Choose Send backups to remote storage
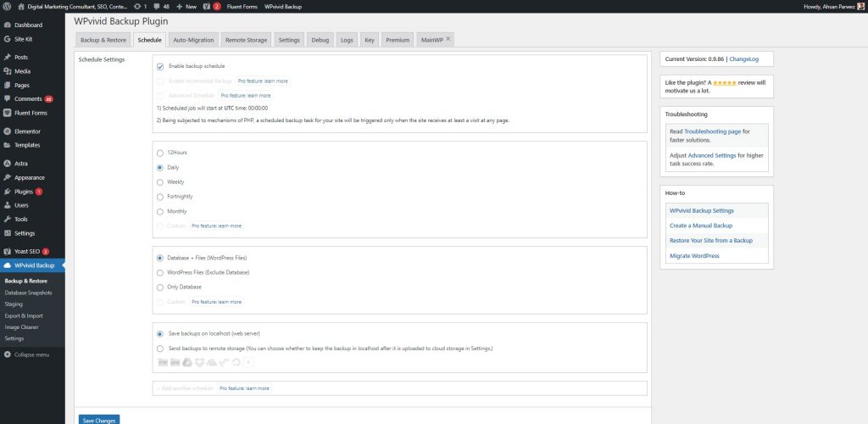868x424 pixels. coord(160,349)
